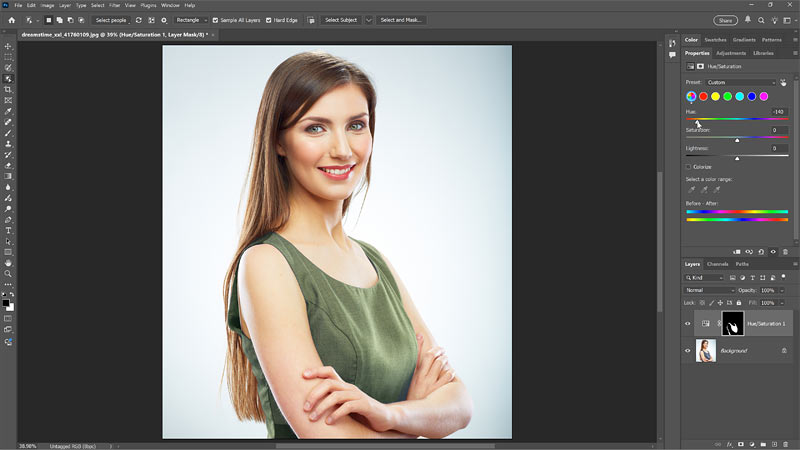Screen dimensions: 800x450
Task: Select the Crop tool
Action: point(8,90)
